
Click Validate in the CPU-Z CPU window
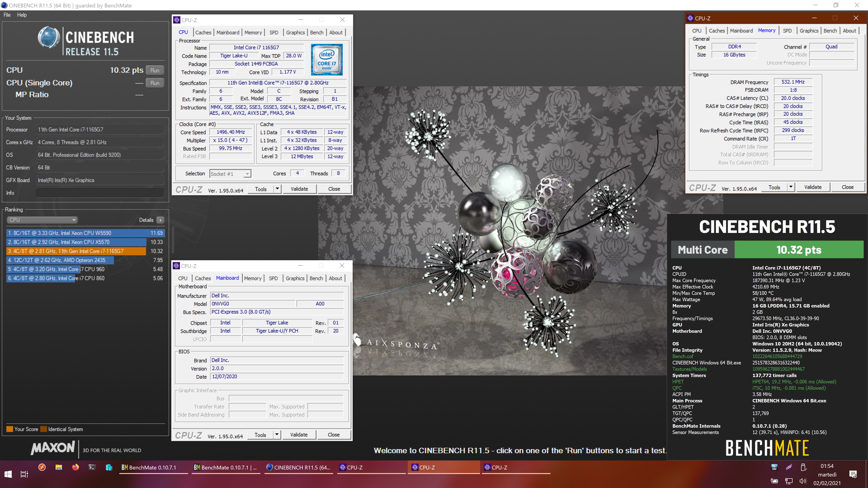[299, 189]
